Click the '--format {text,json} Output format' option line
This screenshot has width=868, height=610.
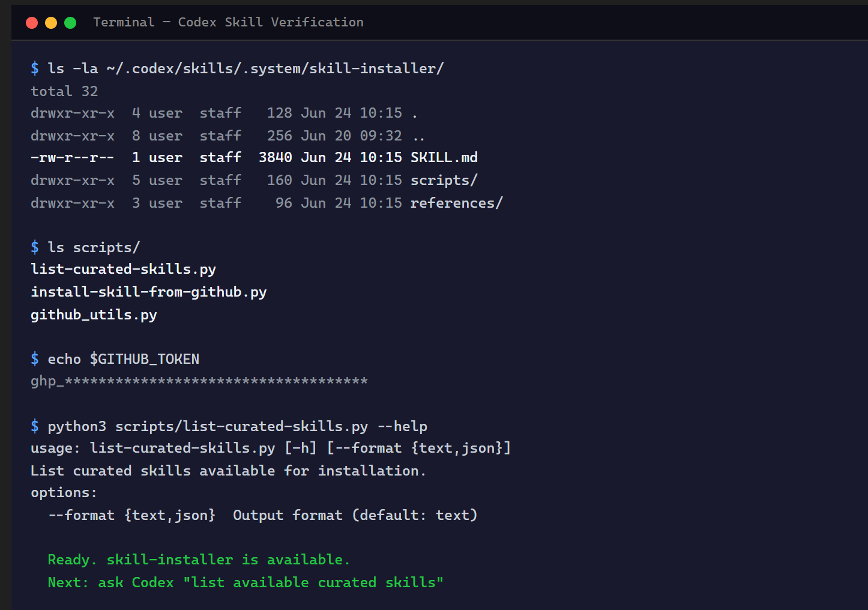point(263,515)
